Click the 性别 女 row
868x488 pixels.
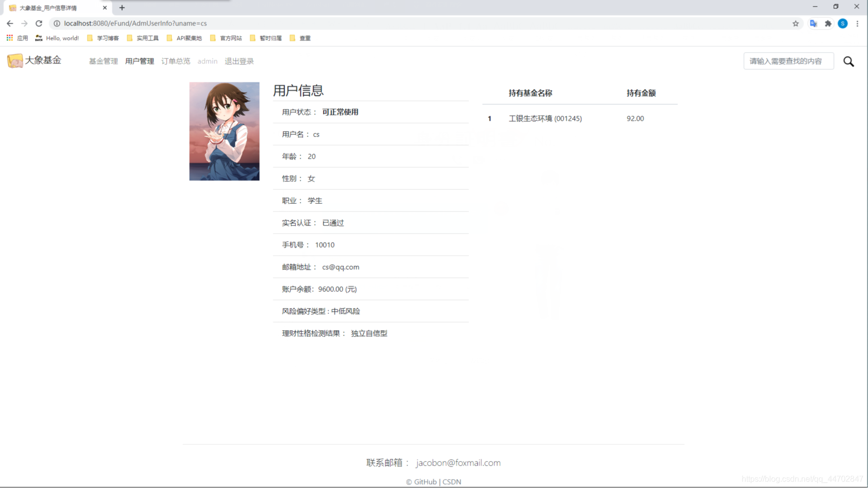coord(371,178)
